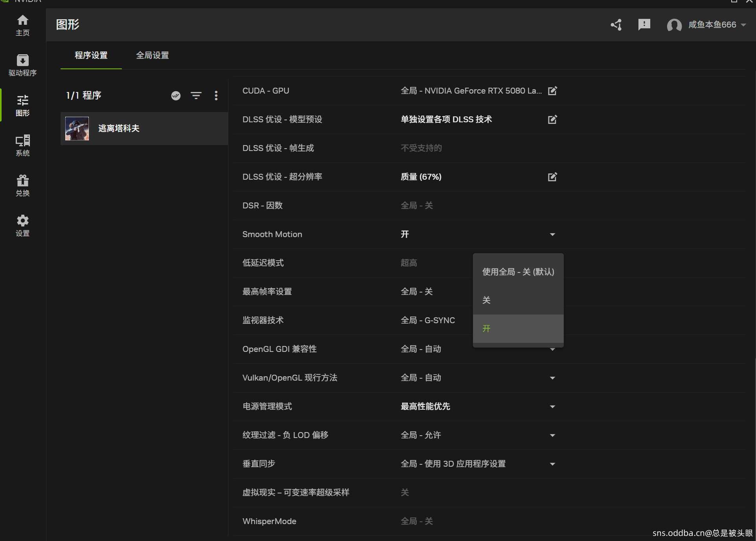Screen dimensions: 756x541
Task: Open the 驱动程序 drivers section
Action: pyautogui.click(x=23, y=65)
